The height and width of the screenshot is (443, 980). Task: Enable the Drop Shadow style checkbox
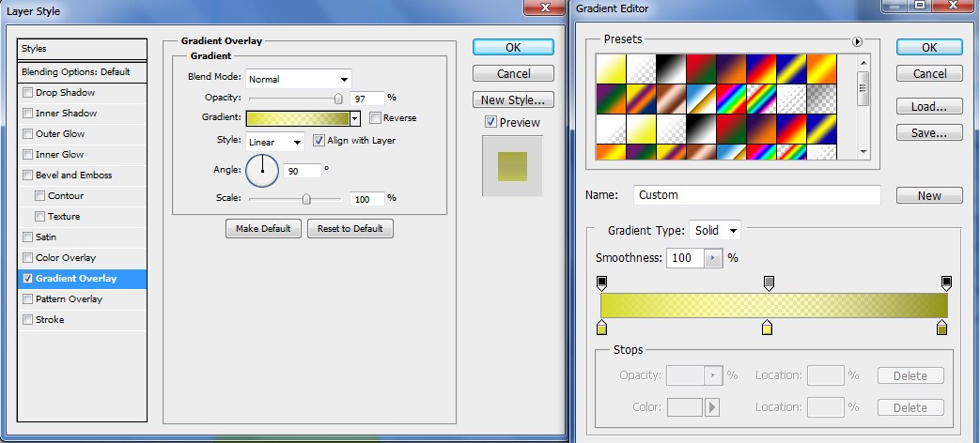(27, 93)
